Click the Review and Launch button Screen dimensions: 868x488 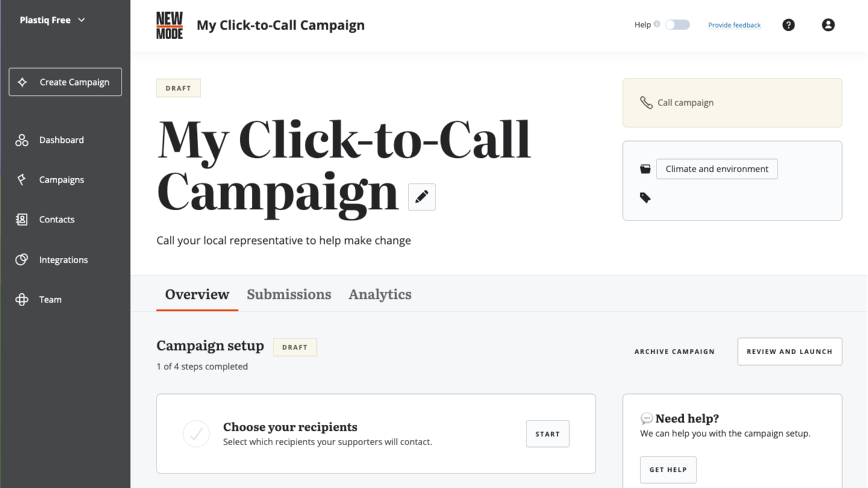point(790,351)
